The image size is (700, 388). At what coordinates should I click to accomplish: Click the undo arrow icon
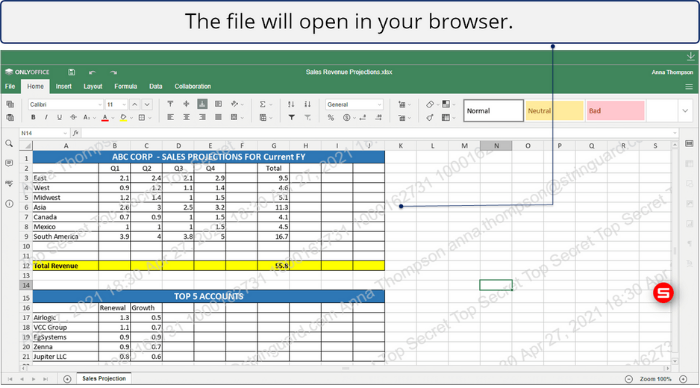92,72
